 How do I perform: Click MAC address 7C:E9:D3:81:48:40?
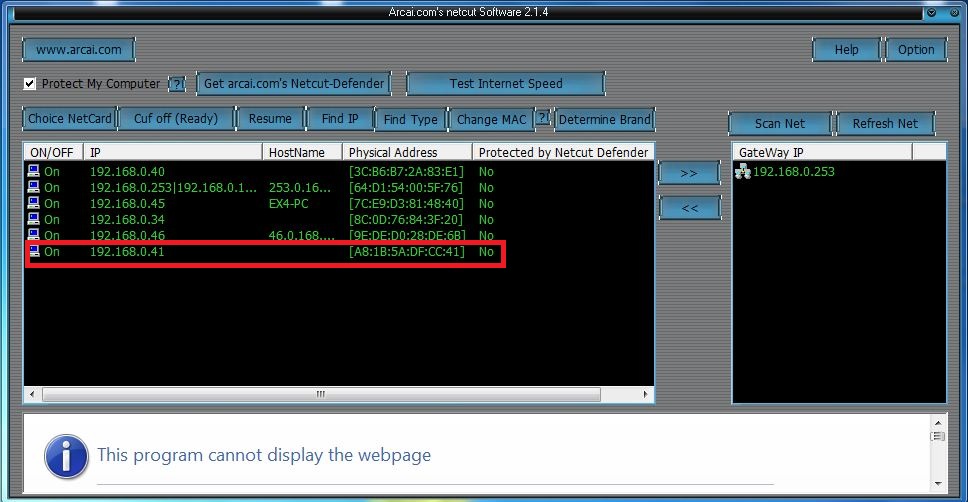(406, 204)
